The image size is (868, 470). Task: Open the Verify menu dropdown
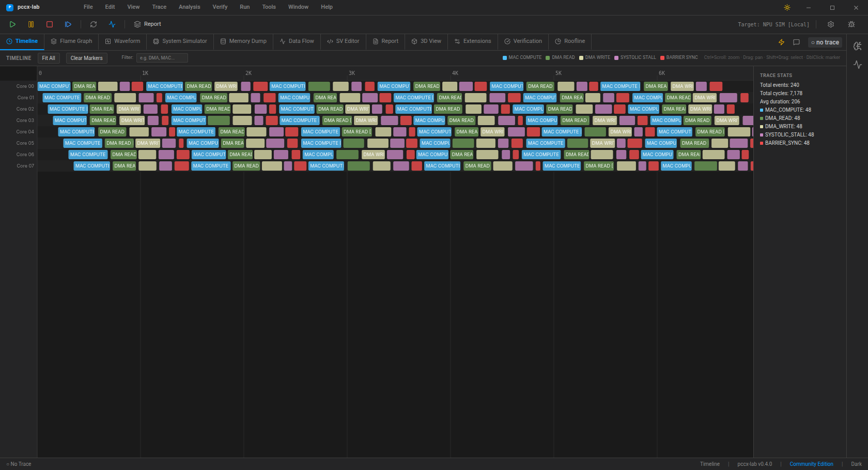[x=220, y=7]
